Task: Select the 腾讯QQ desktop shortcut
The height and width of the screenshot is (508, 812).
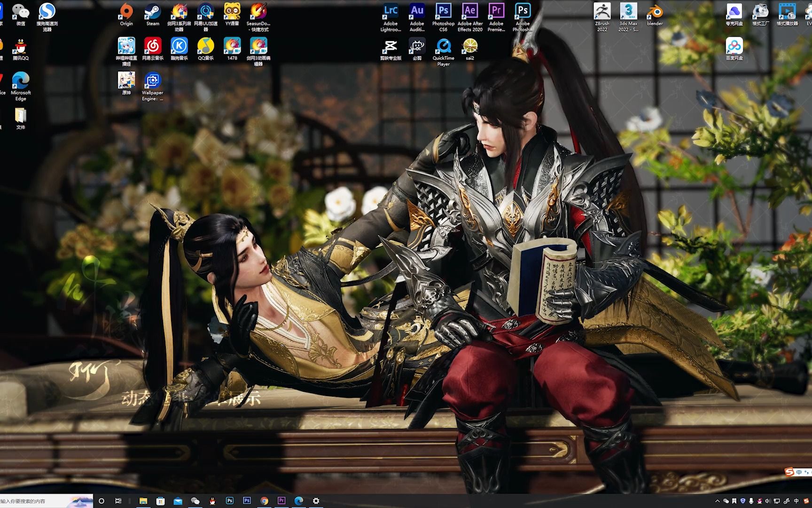Action: coord(20,49)
